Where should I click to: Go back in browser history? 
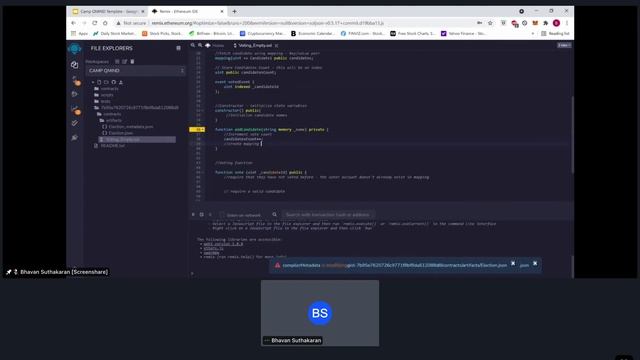(x=73, y=23)
